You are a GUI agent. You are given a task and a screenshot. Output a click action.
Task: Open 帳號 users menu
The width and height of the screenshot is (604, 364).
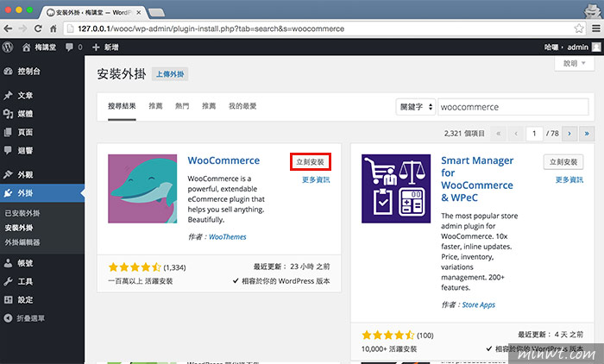coord(42,263)
